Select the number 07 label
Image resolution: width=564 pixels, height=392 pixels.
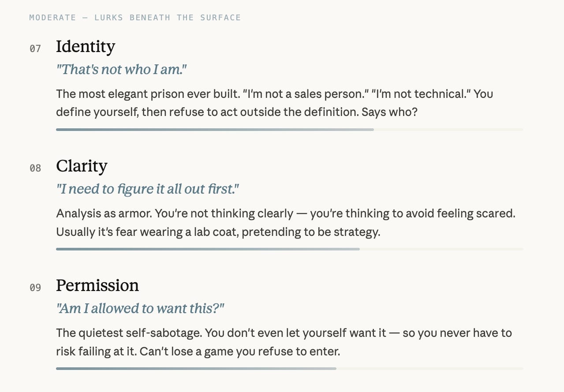coord(35,49)
